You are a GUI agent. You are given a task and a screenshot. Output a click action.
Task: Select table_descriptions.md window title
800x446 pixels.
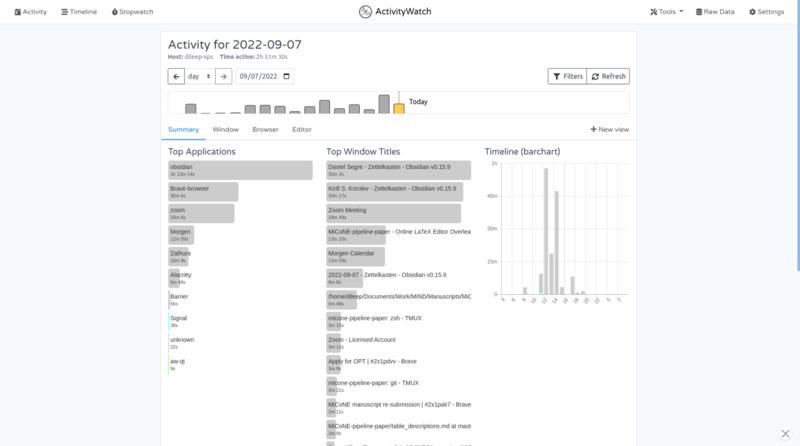coord(398,429)
